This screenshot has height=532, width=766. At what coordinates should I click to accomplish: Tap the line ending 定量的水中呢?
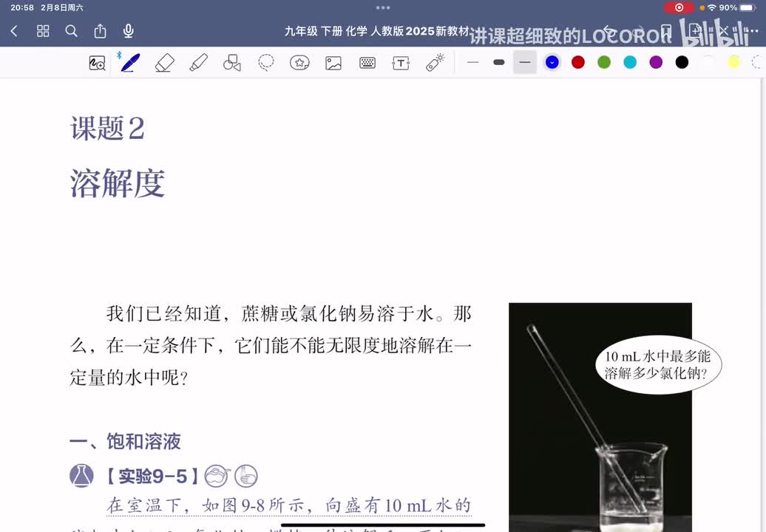point(129,378)
